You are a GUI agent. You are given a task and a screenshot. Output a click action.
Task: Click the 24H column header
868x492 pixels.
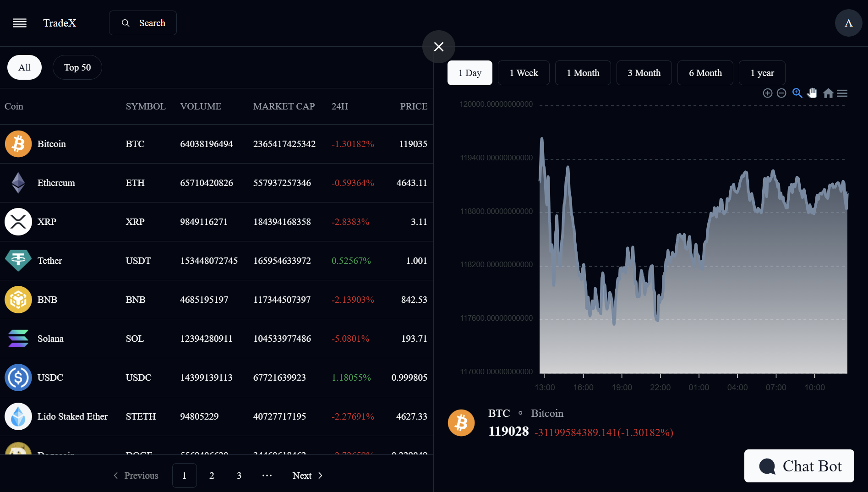[340, 106]
